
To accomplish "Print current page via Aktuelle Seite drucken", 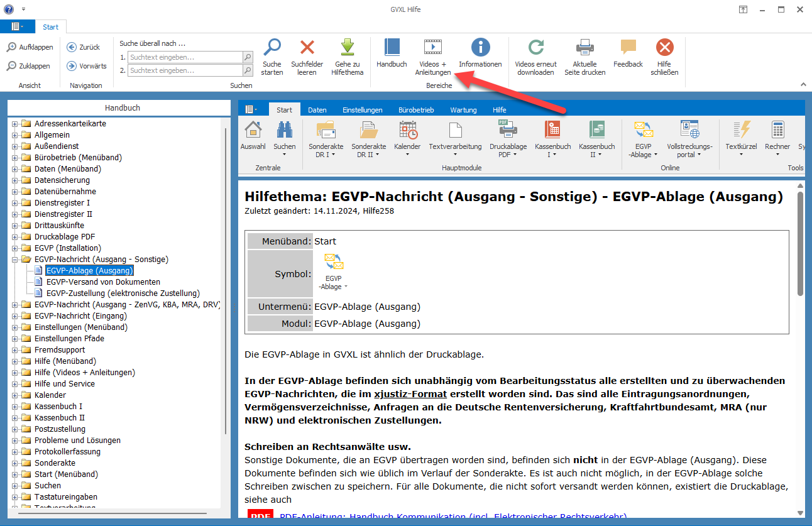I will [585, 57].
